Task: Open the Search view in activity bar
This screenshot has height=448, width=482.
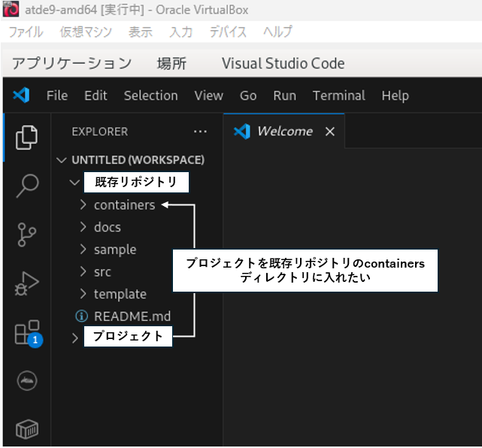Action: pyautogui.click(x=26, y=185)
